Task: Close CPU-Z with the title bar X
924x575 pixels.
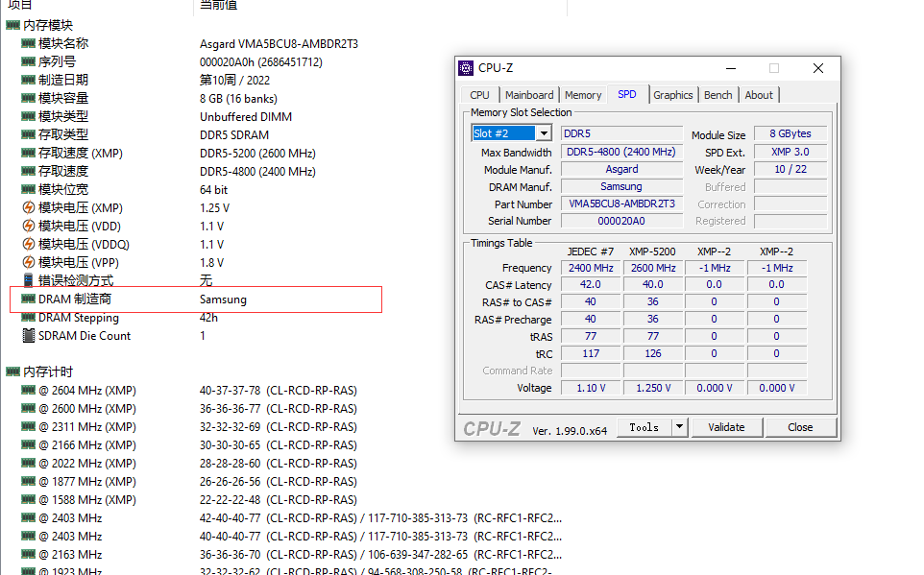Action: (818, 68)
